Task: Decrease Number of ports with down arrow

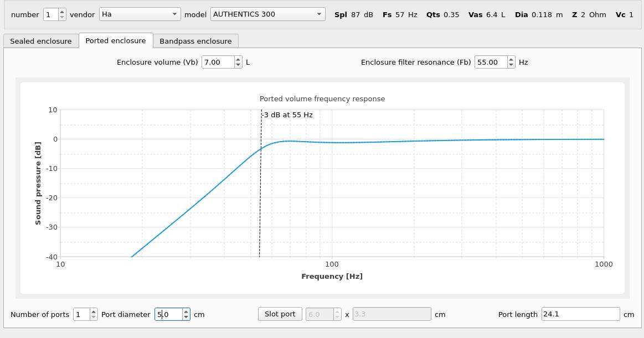Action: click(94, 318)
